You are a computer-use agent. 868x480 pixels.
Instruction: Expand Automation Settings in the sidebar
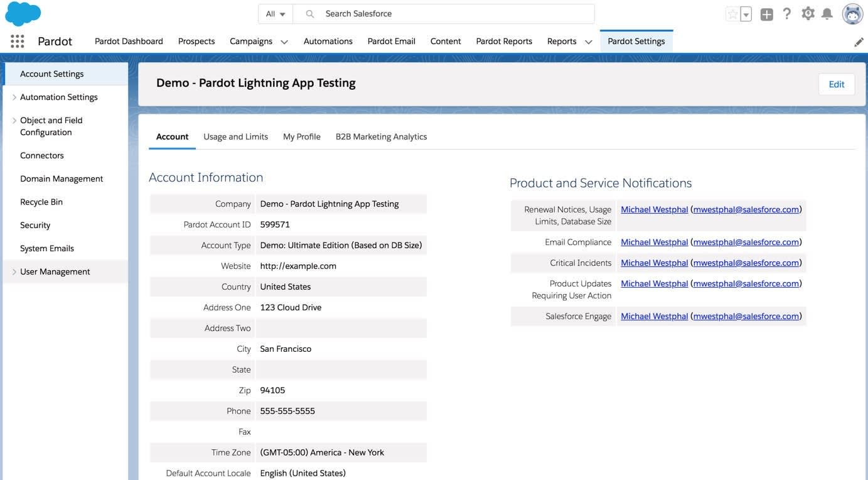coord(14,97)
